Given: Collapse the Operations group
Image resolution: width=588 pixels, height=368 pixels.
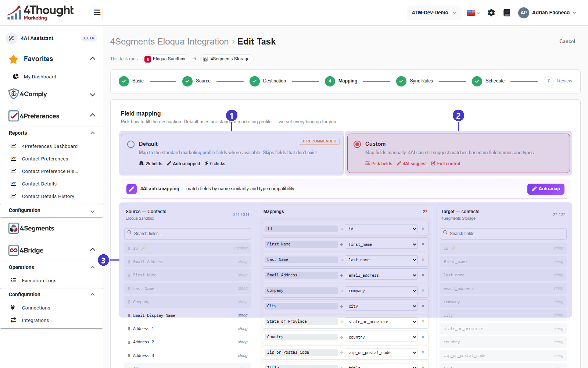Looking at the screenshot, I should (93, 267).
